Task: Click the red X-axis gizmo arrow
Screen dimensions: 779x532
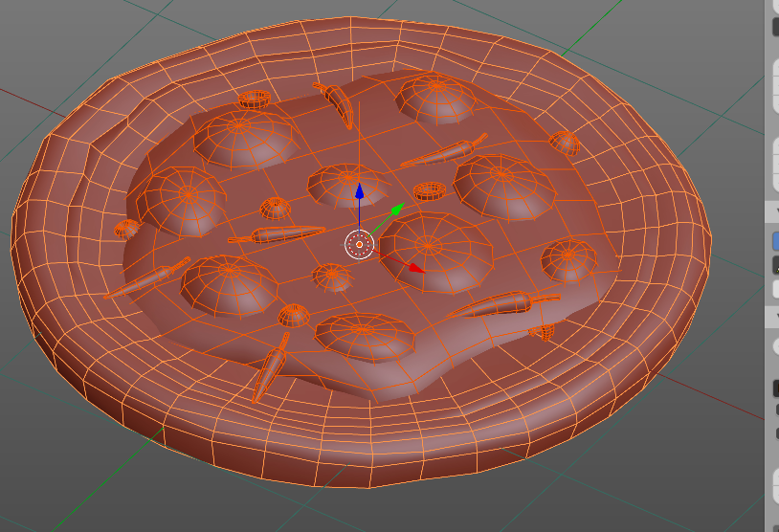Action: pos(416,268)
